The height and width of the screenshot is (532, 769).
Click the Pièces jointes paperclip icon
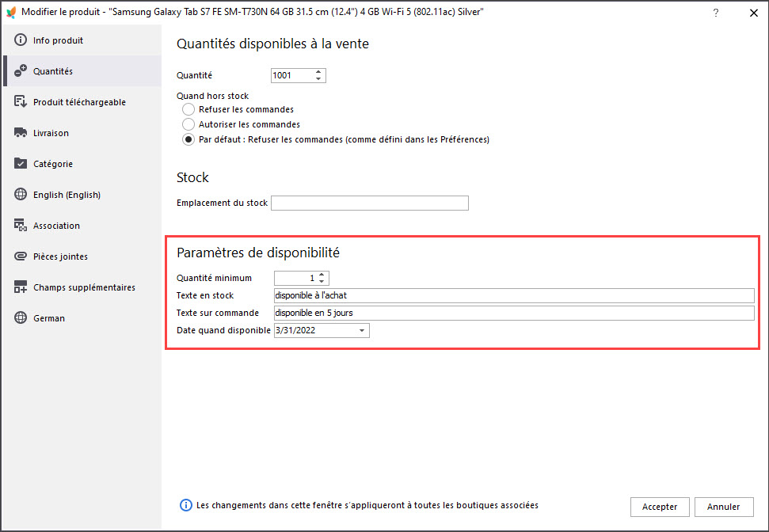coord(20,256)
